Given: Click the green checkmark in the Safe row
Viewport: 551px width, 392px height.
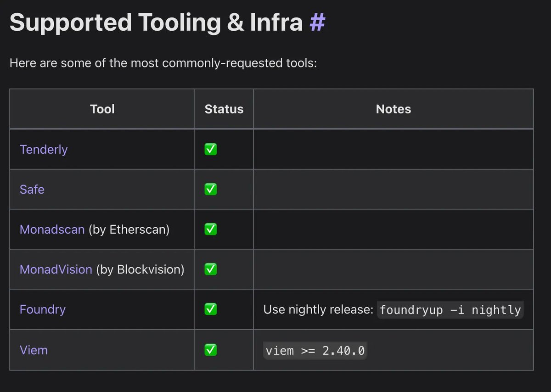Looking at the screenshot, I should 211,189.
